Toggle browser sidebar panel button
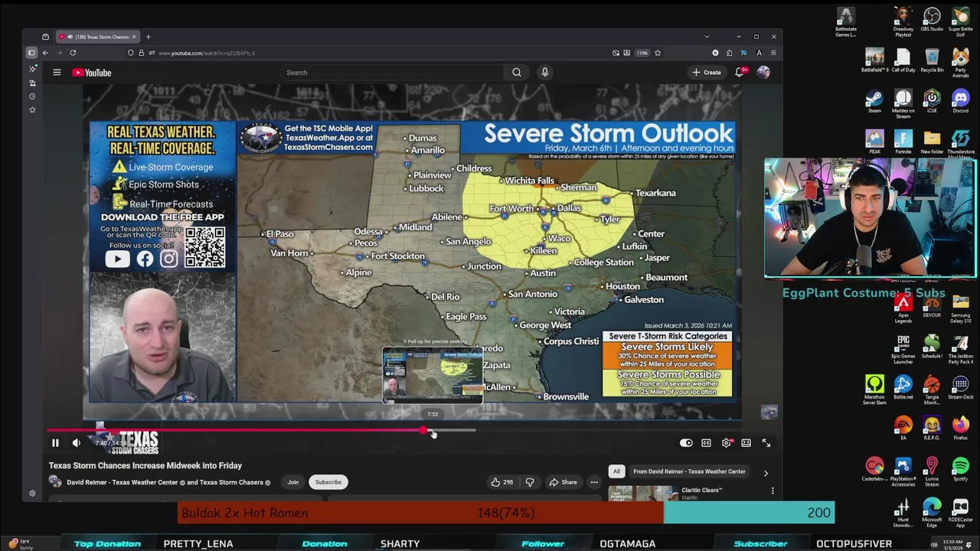 (31, 53)
